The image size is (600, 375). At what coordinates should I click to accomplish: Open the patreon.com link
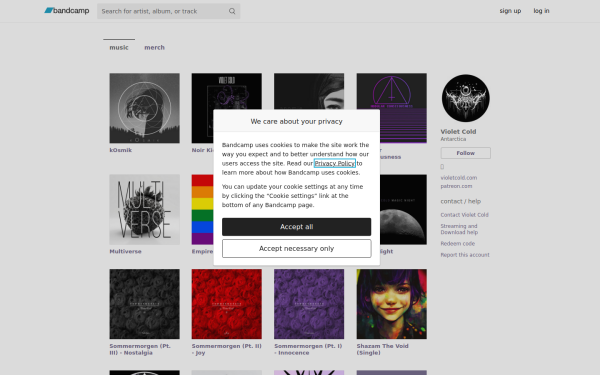(456, 186)
